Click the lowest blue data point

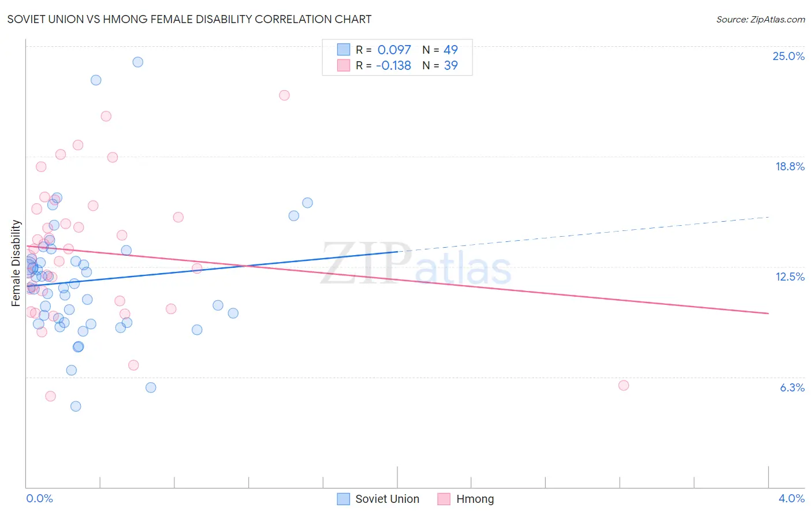pos(76,406)
